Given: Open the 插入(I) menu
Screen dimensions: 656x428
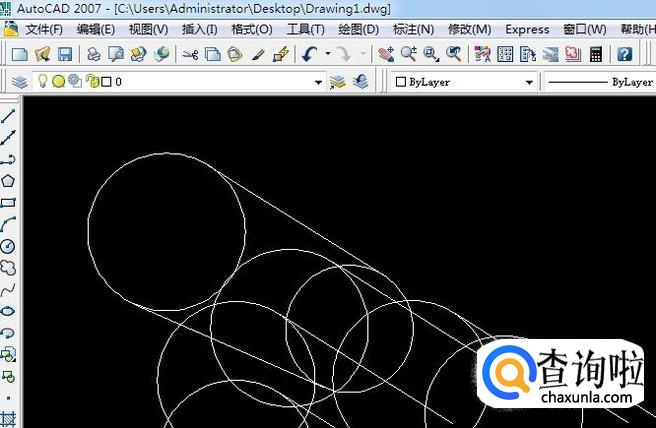Looking at the screenshot, I should (x=200, y=30).
